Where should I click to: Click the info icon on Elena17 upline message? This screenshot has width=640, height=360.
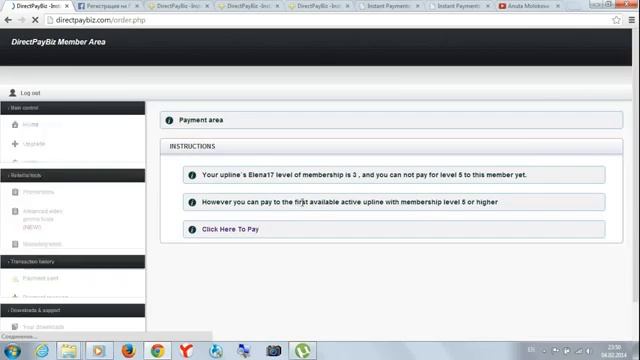point(192,175)
